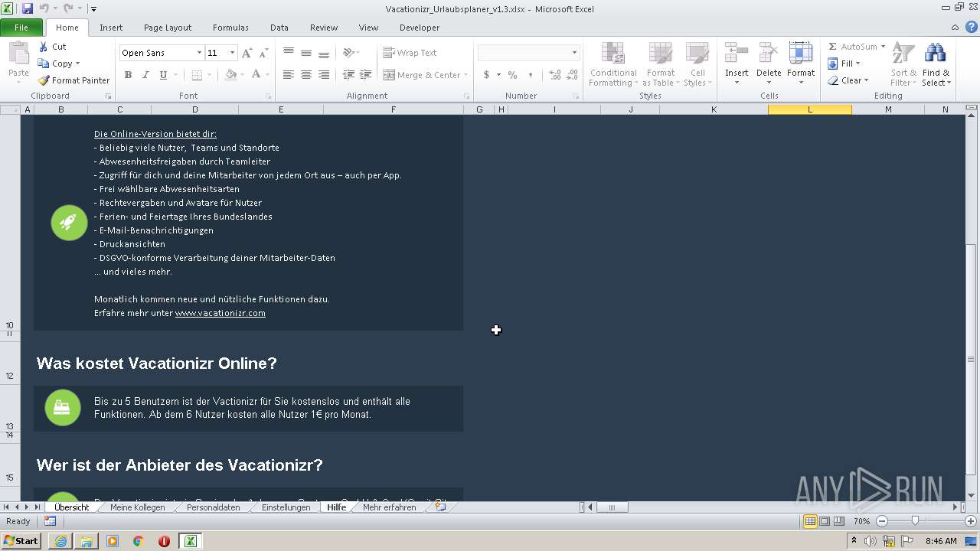Viewport: 980px width, 551px height.
Task: Toggle Italic formatting
Action: pyautogui.click(x=145, y=75)
